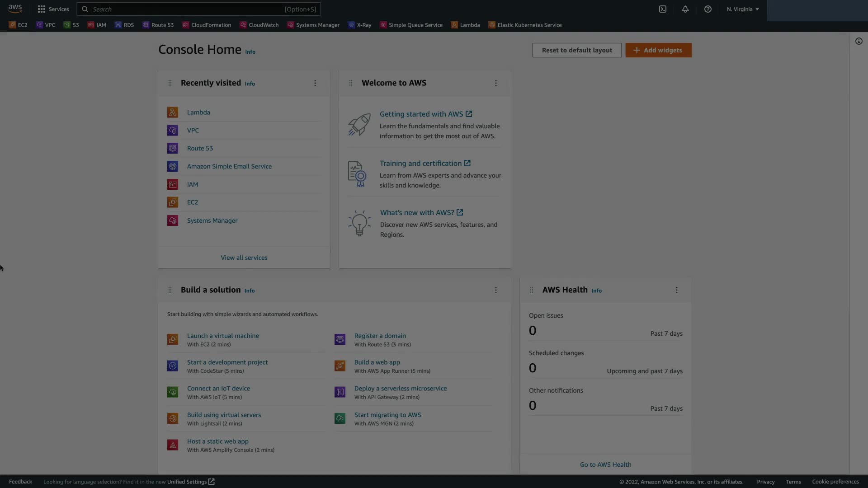Open AWS Health widget options menu
This screenshot has width=868, height=488.
tap(677, 290)
